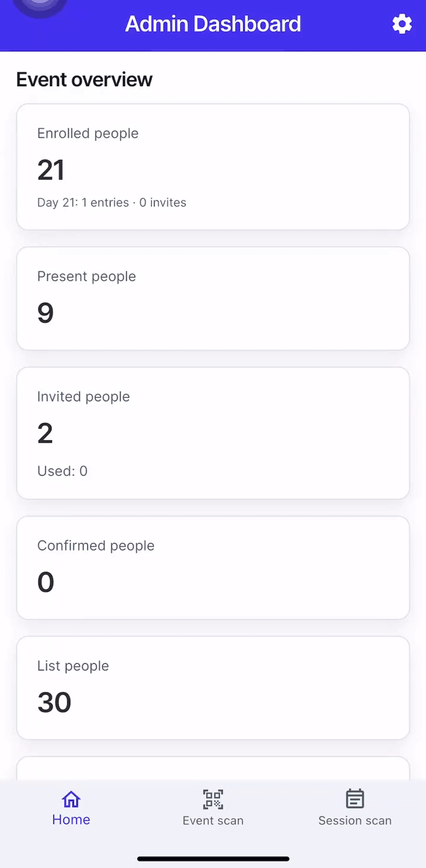Tap the 'Used: 0' invites text
Image resolution: width=426 pixels, height=868 pixels.
[62, 471]
